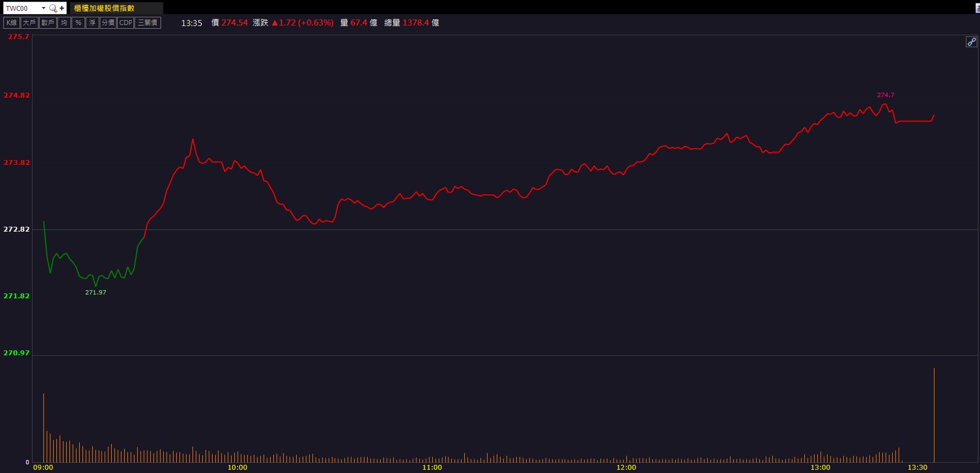Click the TWC00 symbol input field
This screenshot has width=980, height=473.
(22, 8)
